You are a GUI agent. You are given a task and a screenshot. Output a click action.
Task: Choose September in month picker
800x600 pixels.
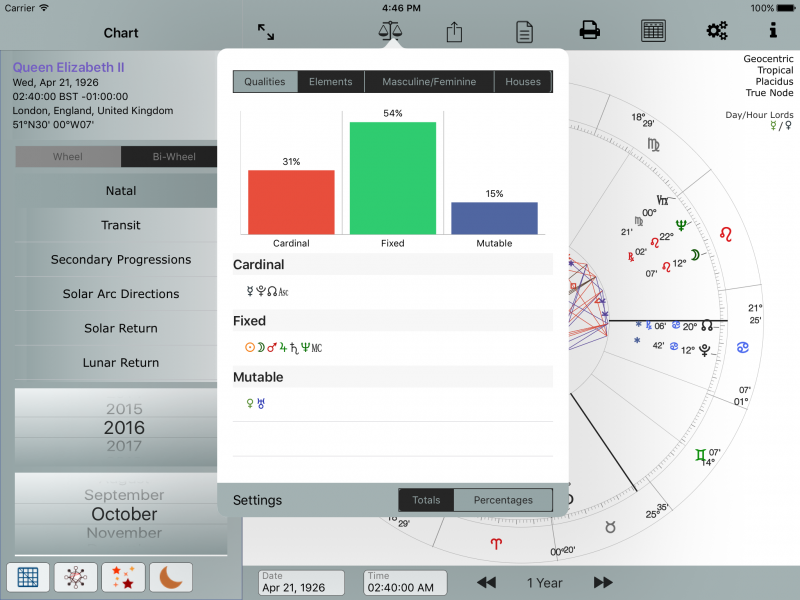(x=124, y=495)
